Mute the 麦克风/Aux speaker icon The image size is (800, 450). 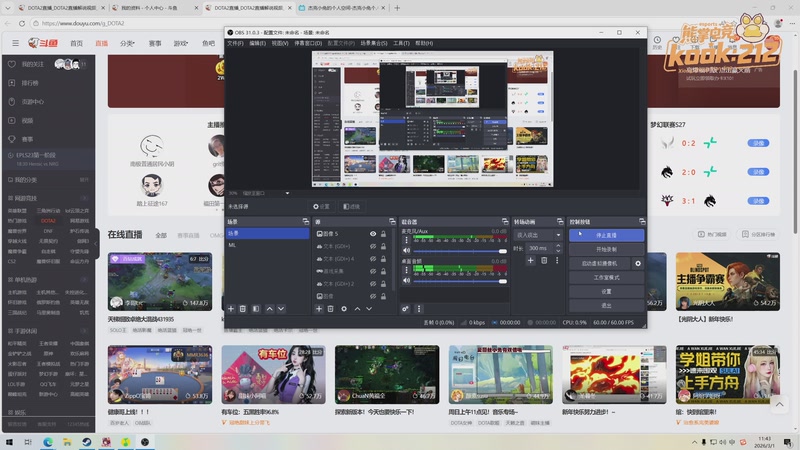pos(406,251)
